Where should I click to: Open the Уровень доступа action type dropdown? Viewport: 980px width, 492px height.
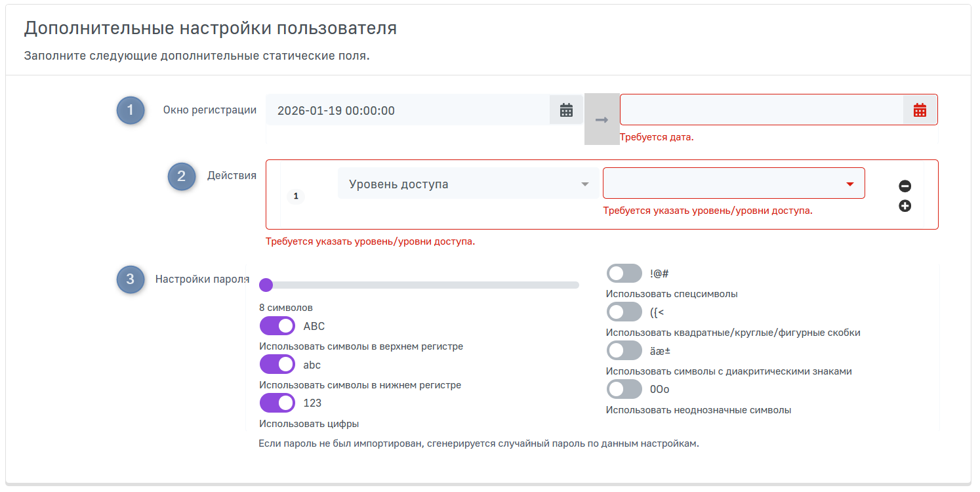pyautogui.click(x=468, y=184)
